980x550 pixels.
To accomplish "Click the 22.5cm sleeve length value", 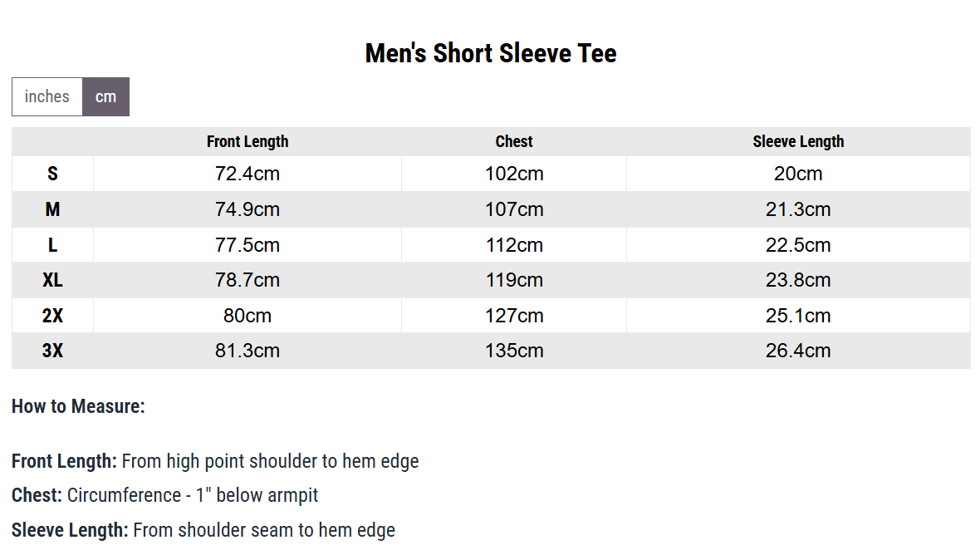I will (798, 245).
